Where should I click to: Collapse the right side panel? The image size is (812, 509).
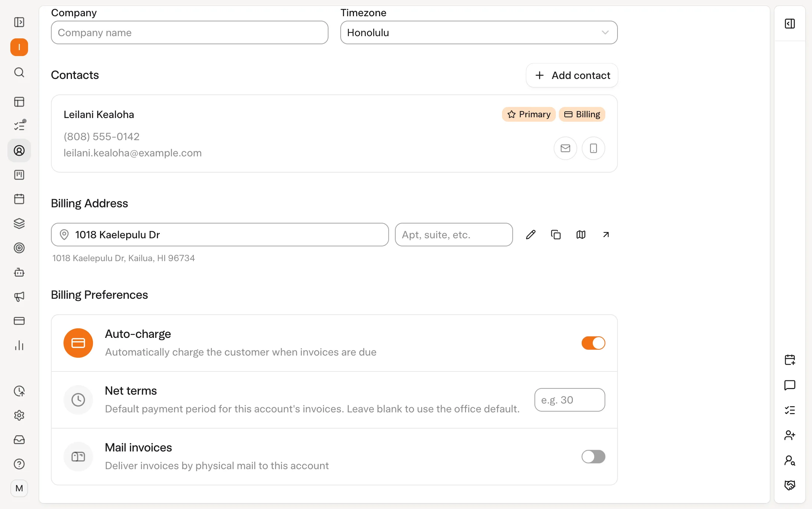(790, 24)
